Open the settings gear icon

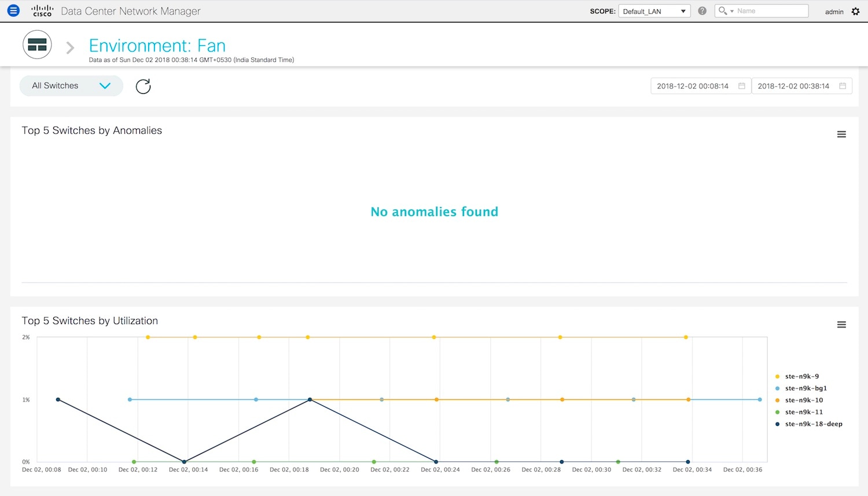[855, 11]
